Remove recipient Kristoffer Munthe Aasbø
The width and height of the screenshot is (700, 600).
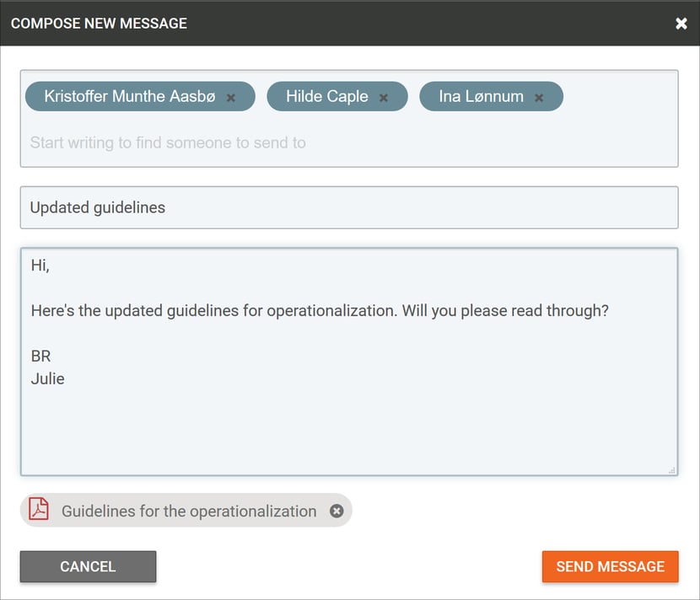(x=231, y=98)
